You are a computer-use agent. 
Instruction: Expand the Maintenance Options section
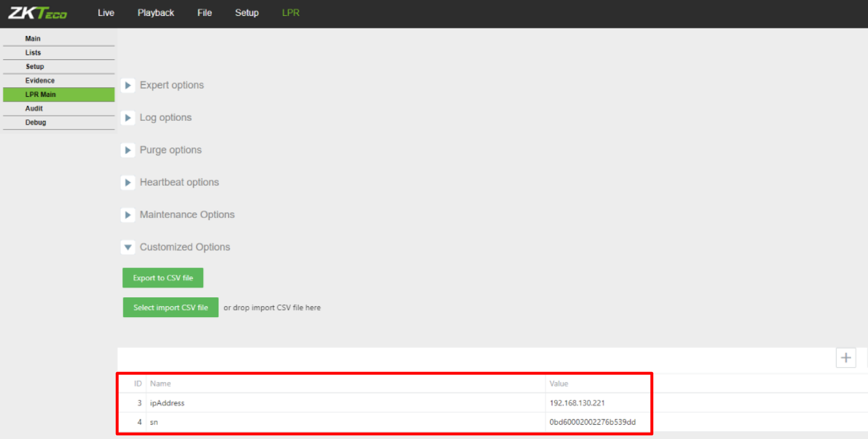point(128,215)
